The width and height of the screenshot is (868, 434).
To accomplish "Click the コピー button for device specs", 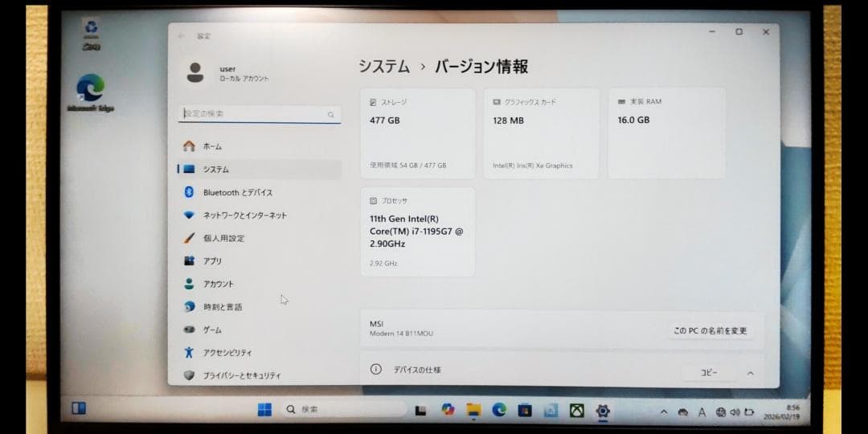I will (709, 373).
